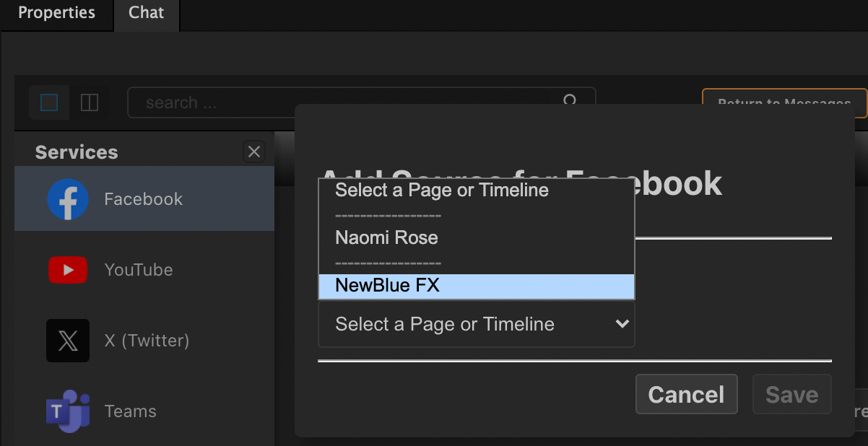This screenshot has width=868, height=446.
Task: Select the Facebook service icon
Action: click(x=68, y=199)
